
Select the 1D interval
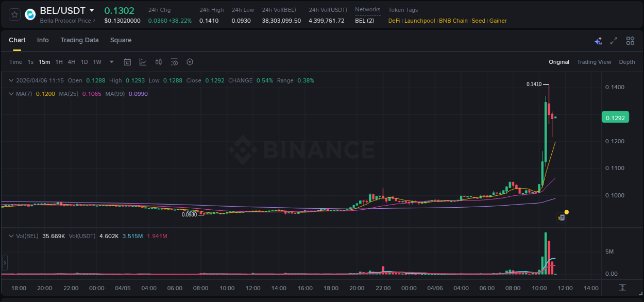[x=84, y=62]
